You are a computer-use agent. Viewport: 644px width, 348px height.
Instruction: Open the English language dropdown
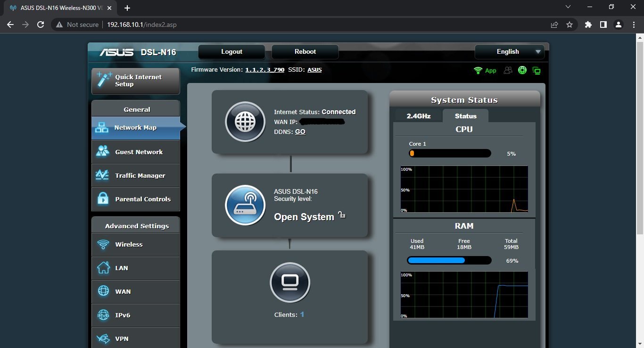pyautogui.click(x=509, y=52)
